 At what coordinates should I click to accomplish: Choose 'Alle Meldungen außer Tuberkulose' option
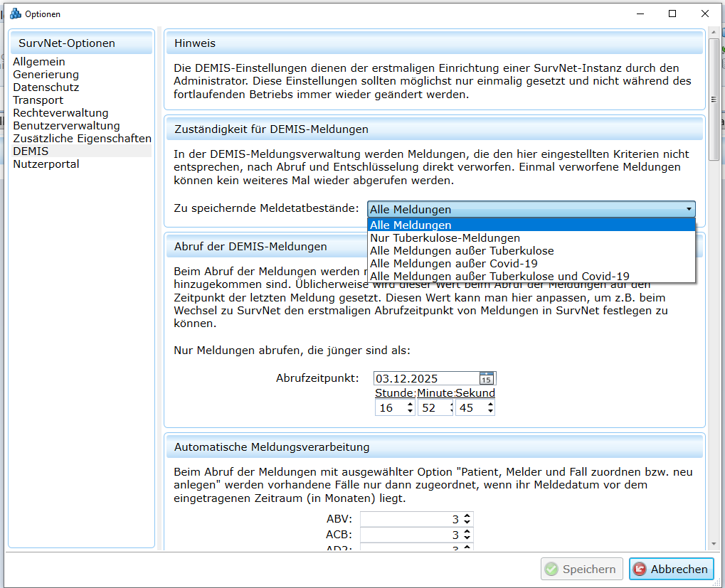461,251
